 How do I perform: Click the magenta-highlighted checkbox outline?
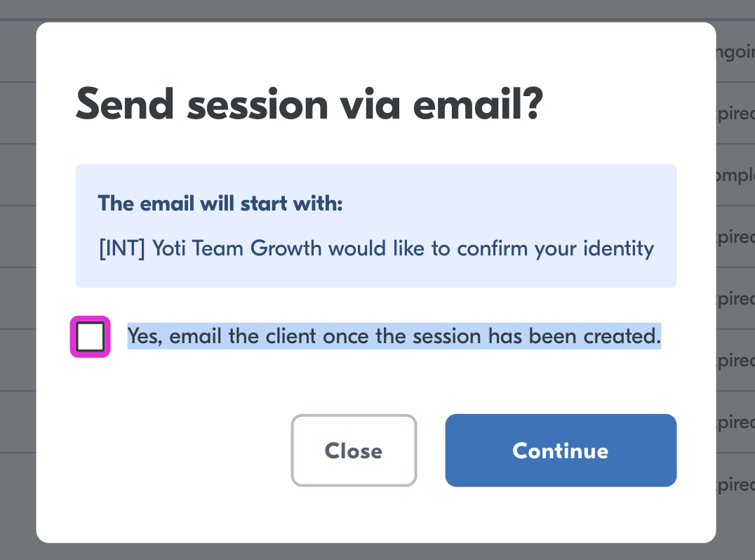90,336
